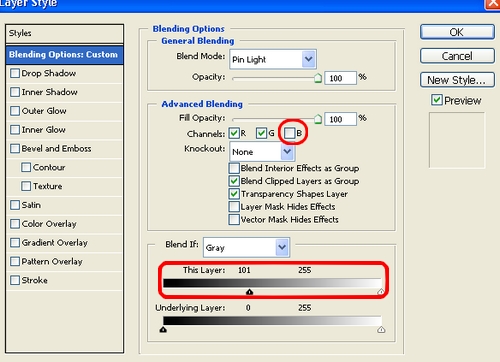
Task: Check the Contour checkbox
Action: coord(26,167)
